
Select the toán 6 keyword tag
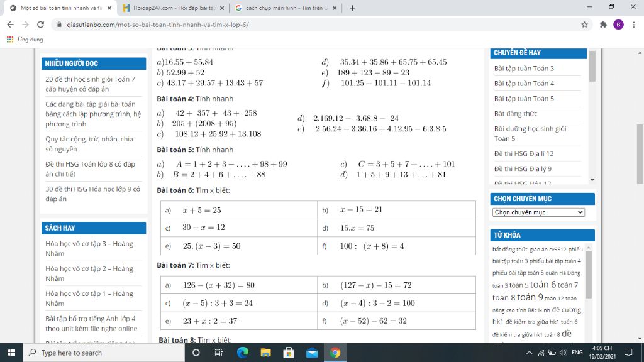[x=543, y=284]
